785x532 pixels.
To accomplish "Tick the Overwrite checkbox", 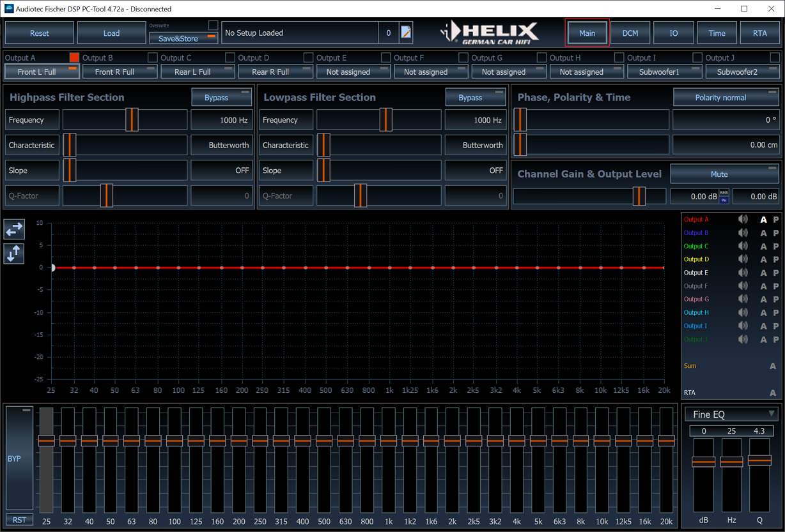I will (x=214, y=25).
